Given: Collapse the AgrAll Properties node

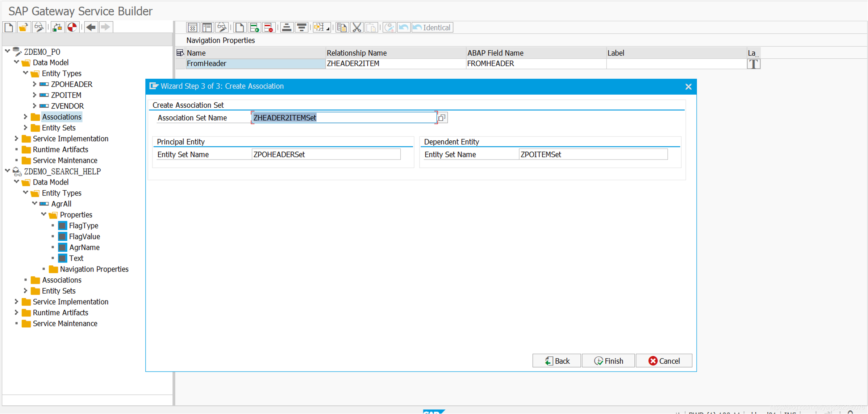Looking at the screenshot, I should pos(43,215).
